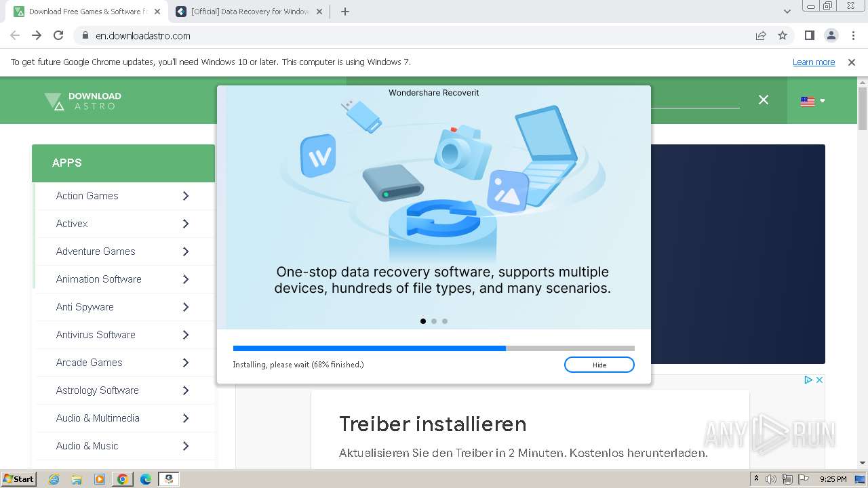Click the Wondershare Recoverit installer title

tap(434, 93)
